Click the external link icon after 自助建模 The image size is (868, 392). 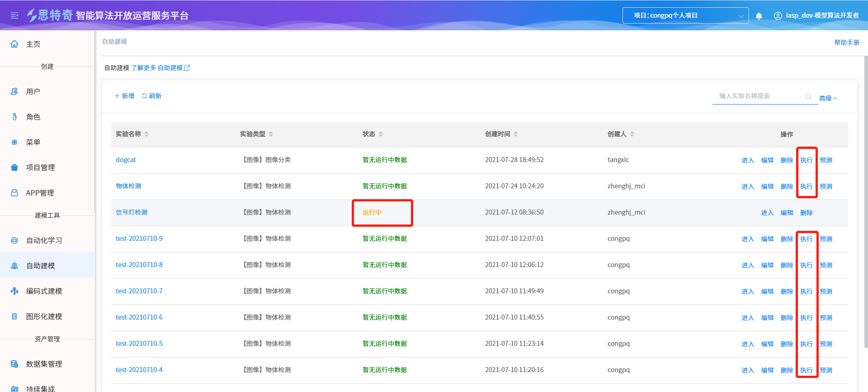[187, 68]
